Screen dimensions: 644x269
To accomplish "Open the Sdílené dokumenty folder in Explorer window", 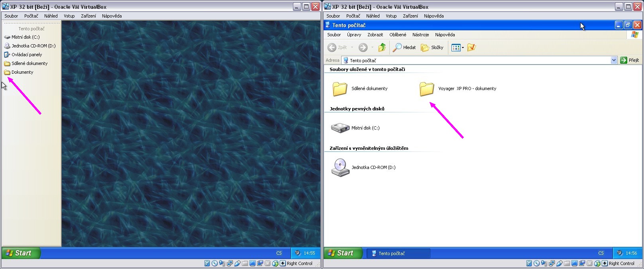I will tap(340, 88).
